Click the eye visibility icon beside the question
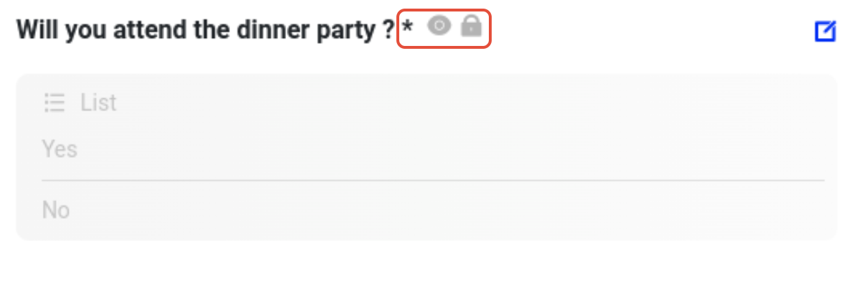Image resolution: width=868 pixels, height=300 pixels. [x=439, y=27]
